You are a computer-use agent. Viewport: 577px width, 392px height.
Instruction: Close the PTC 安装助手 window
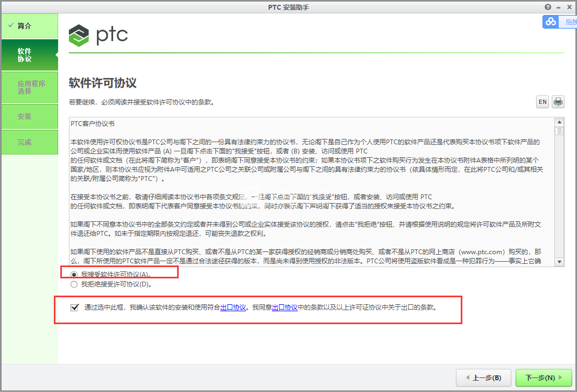pyautogui.click(x=569, y=7)
